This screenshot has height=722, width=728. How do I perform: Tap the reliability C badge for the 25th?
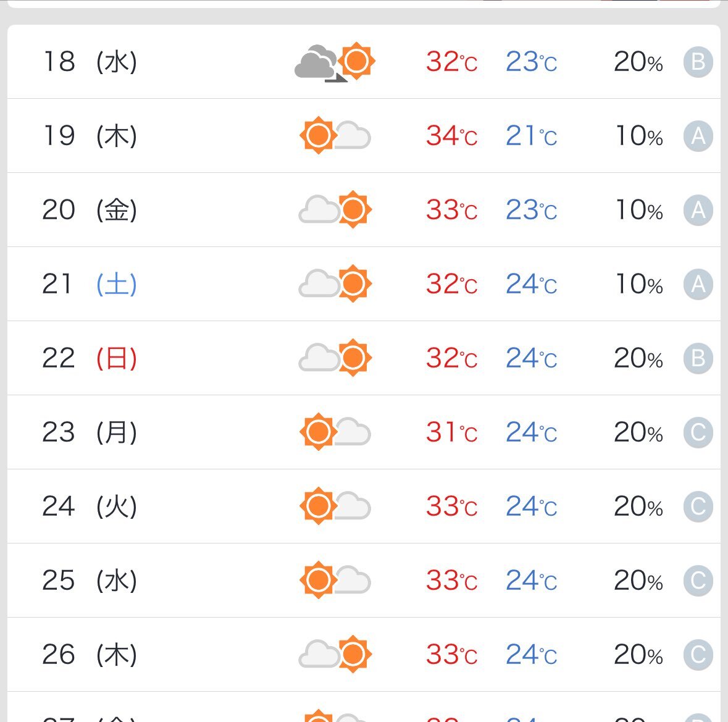(698, 581)
